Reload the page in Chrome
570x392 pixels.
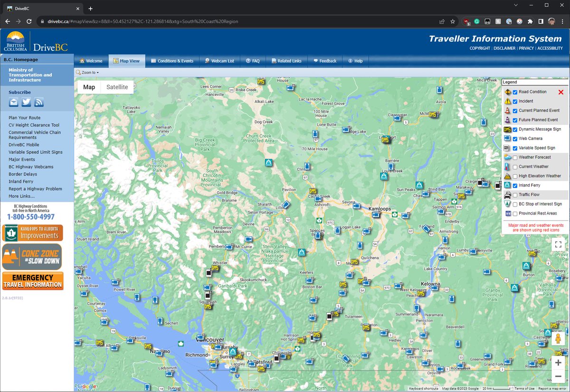29,21
